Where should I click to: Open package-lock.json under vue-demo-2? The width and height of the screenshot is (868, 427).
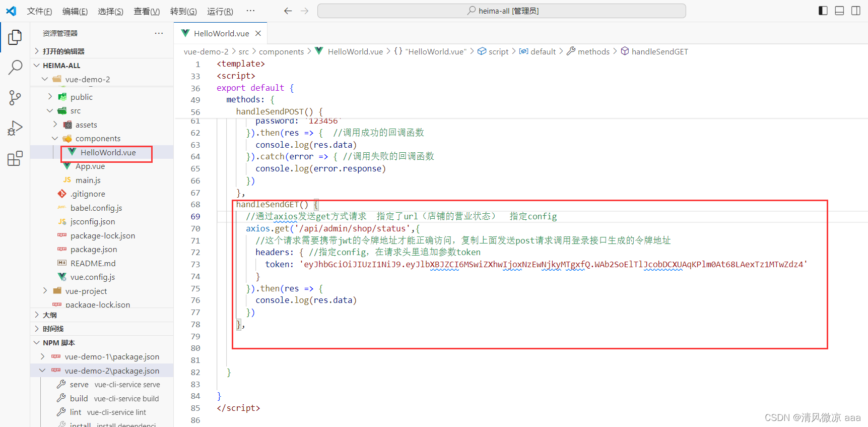coord(102,235)
